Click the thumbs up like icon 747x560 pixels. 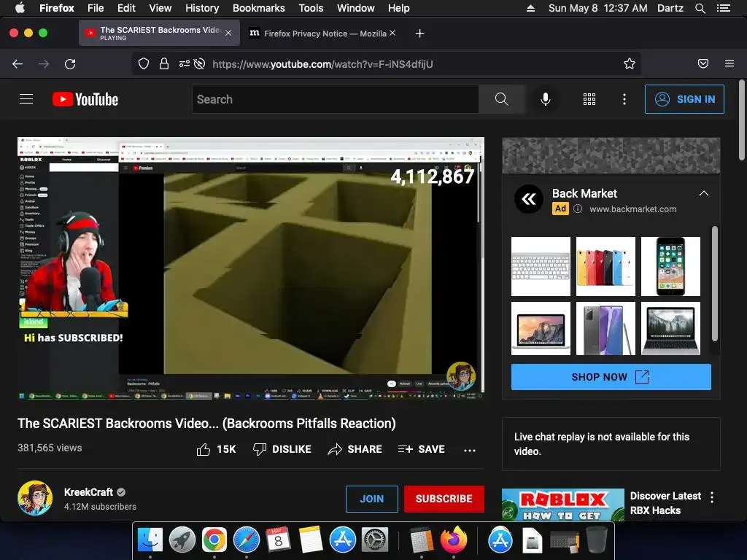(204, 449)
